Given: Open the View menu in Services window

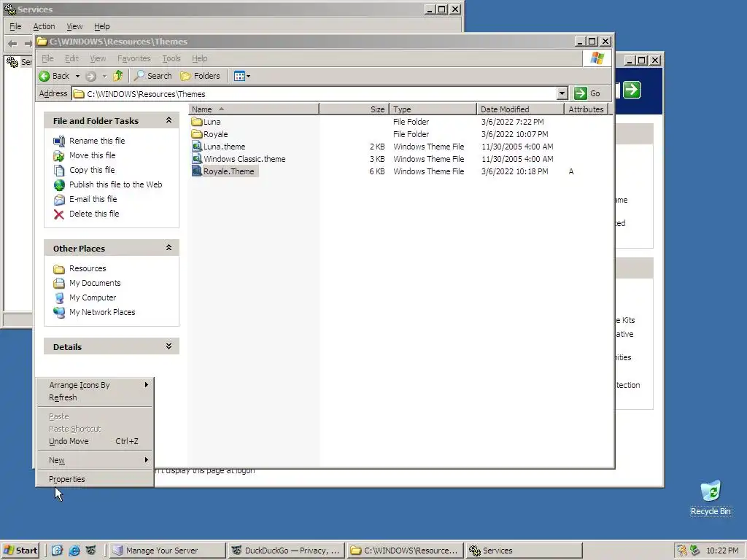Looking at the screenshot, I should tap(74, 26).
